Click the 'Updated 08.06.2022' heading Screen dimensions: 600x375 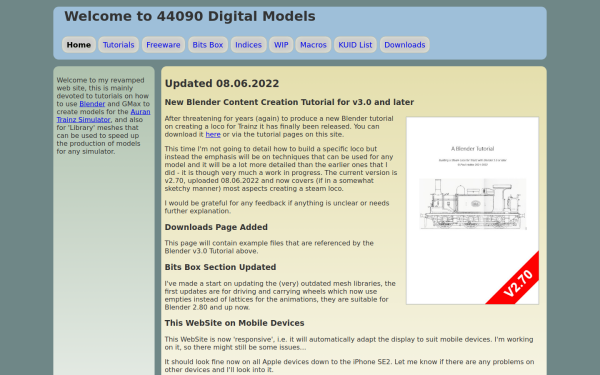(222, 83)
